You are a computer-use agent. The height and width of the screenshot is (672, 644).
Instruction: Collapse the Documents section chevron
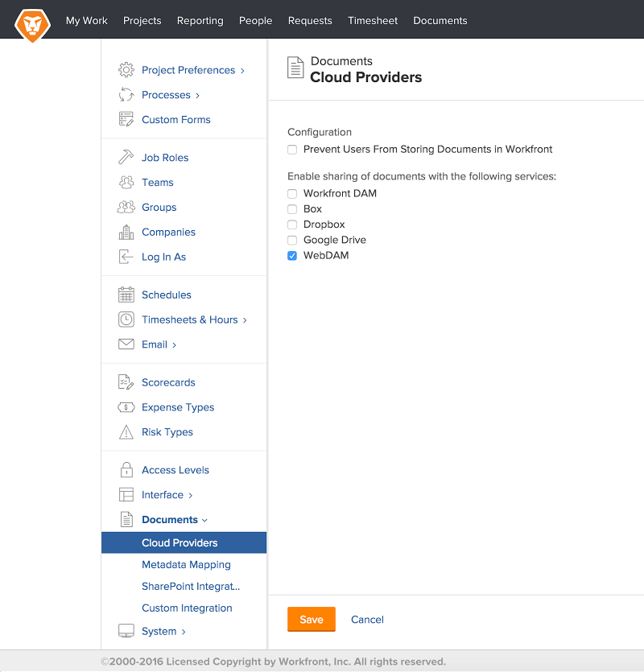(x=204, y=520)
